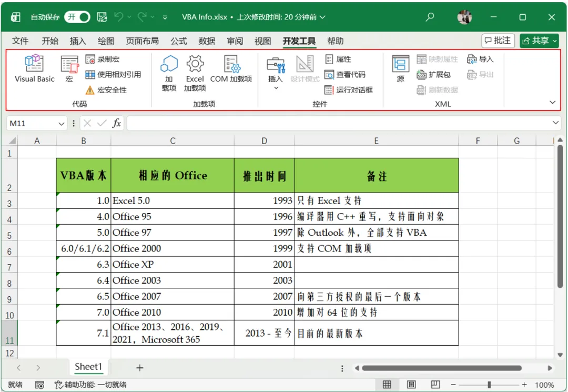The image size is (568, 392).
Task: Toggle 自动保存 AutoSave switch
Action: pos(77,17)
